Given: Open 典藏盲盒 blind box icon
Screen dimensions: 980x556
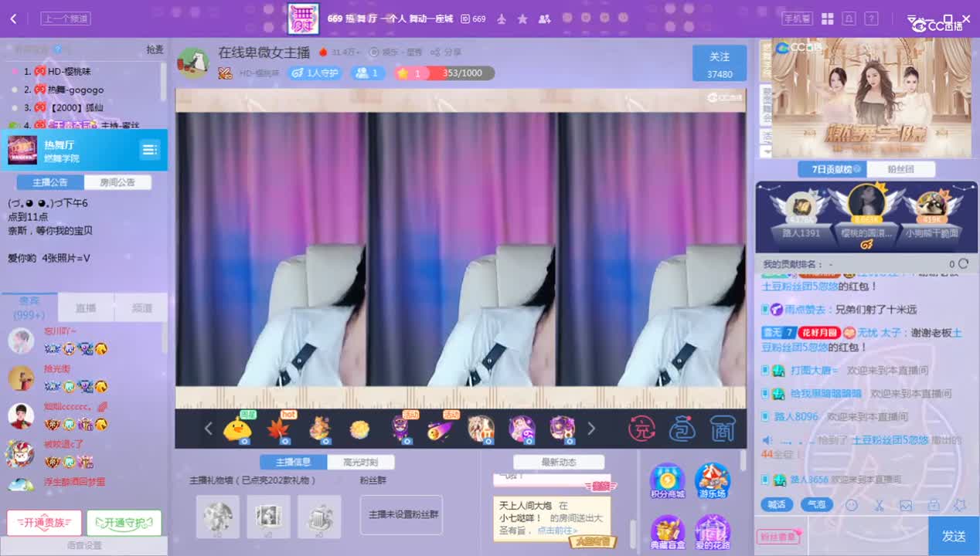Looking at the screenshot, I should coord(667,533).
